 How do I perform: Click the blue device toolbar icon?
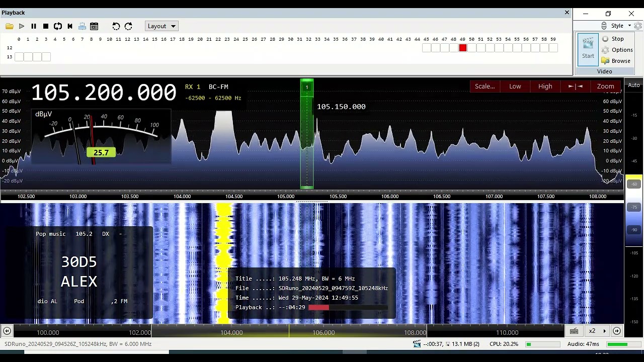coord(82,26)
